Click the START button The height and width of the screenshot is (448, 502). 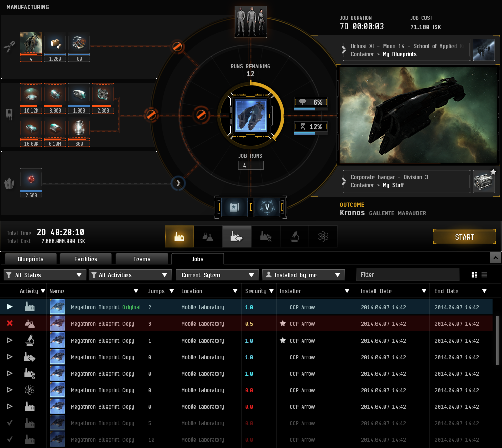point(464,237)
